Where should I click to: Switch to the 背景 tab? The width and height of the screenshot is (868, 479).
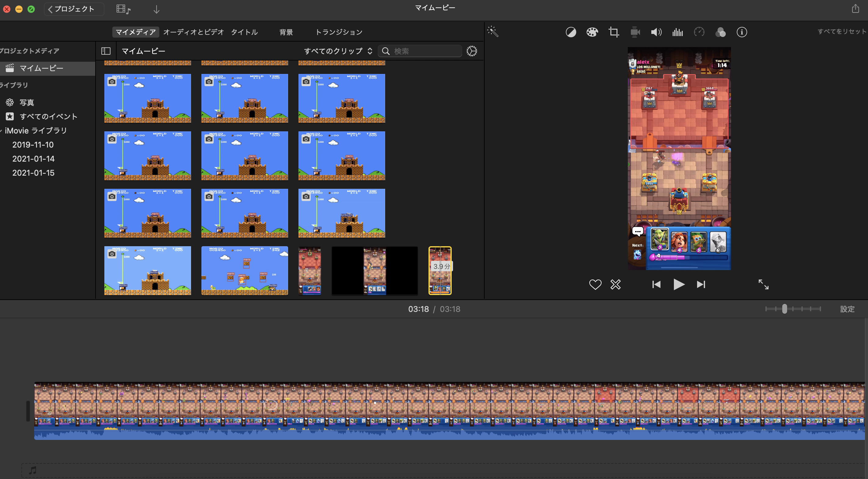click(286, 32)
